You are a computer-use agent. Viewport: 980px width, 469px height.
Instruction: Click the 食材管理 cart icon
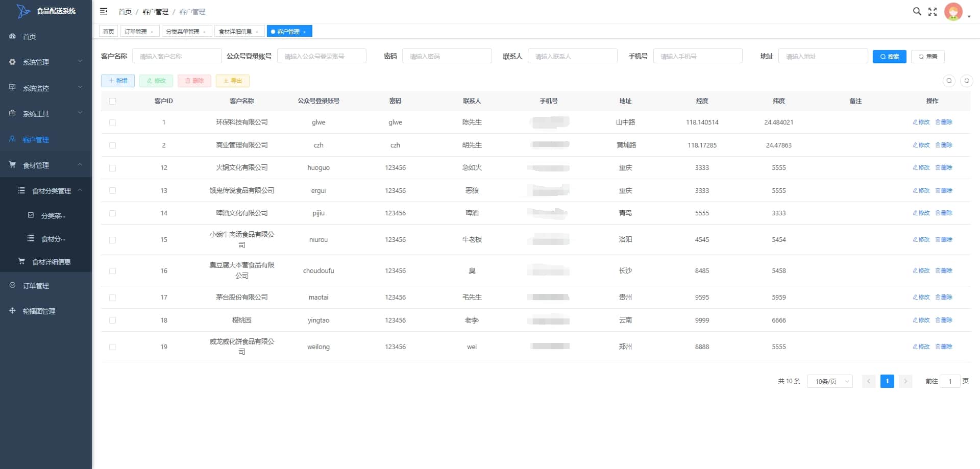(13, 164)
